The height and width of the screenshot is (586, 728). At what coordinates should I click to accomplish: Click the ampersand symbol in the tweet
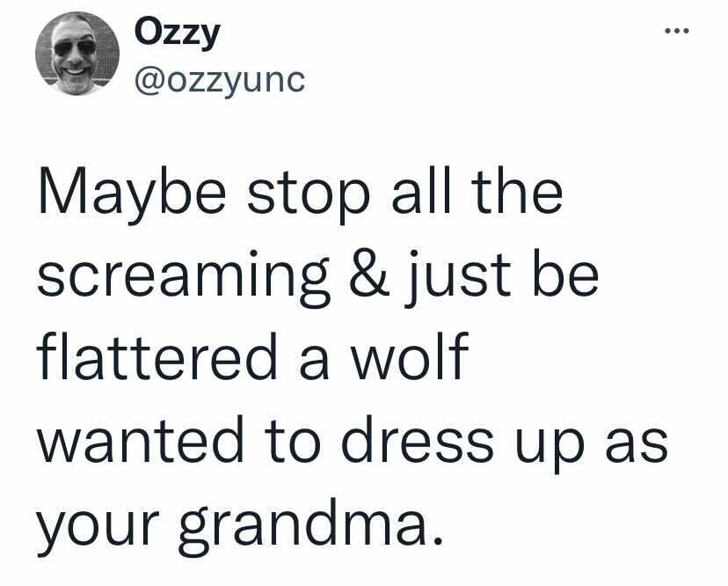[x=370, y=275]
